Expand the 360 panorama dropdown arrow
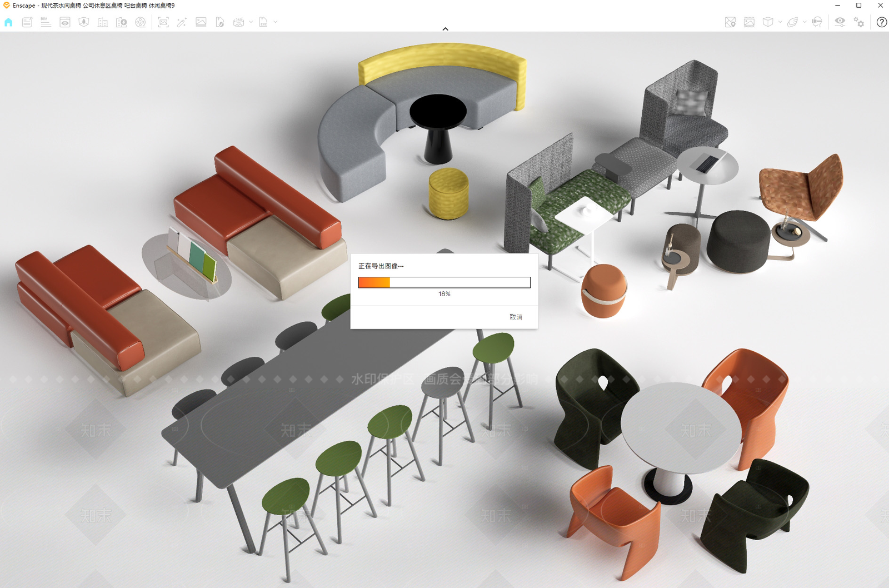 tap(251, 22)
